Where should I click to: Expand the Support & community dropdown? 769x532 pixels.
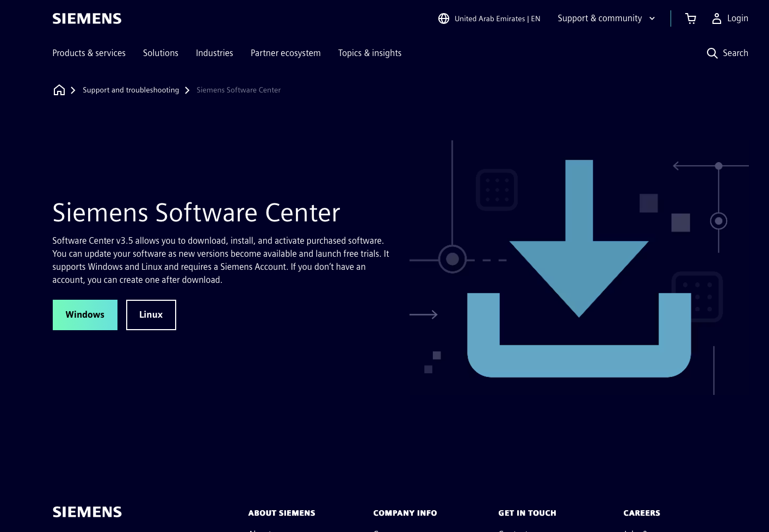(x=606, y=18)
